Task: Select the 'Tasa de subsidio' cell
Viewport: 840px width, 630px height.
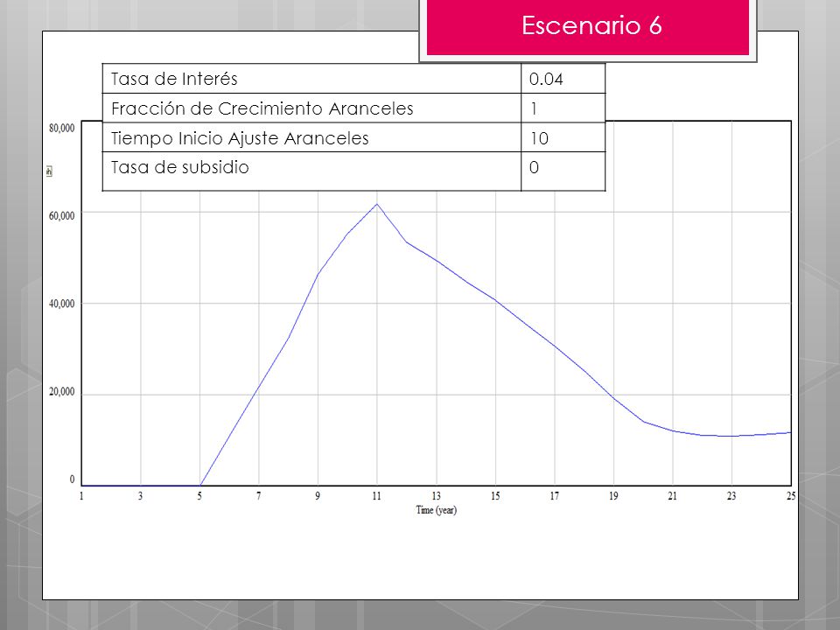Action: 311,171
